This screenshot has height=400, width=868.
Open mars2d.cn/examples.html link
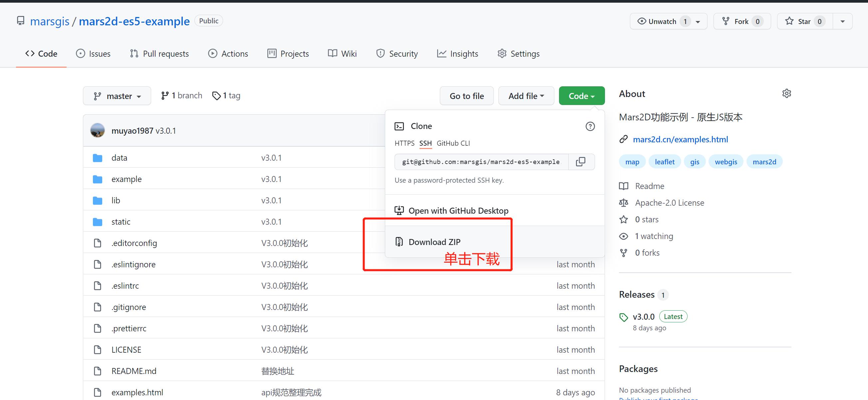pyautogui.click(x=680, y=139)
